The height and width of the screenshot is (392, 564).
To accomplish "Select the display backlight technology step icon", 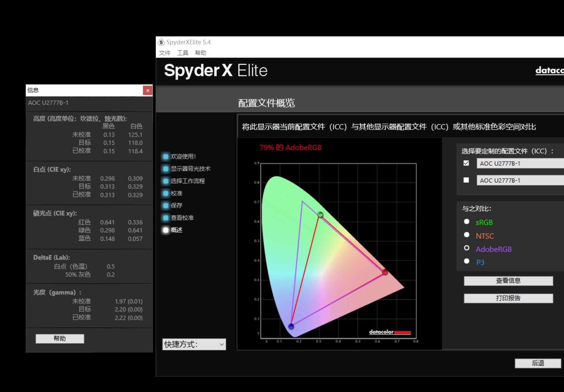I will tap(166, 169).
